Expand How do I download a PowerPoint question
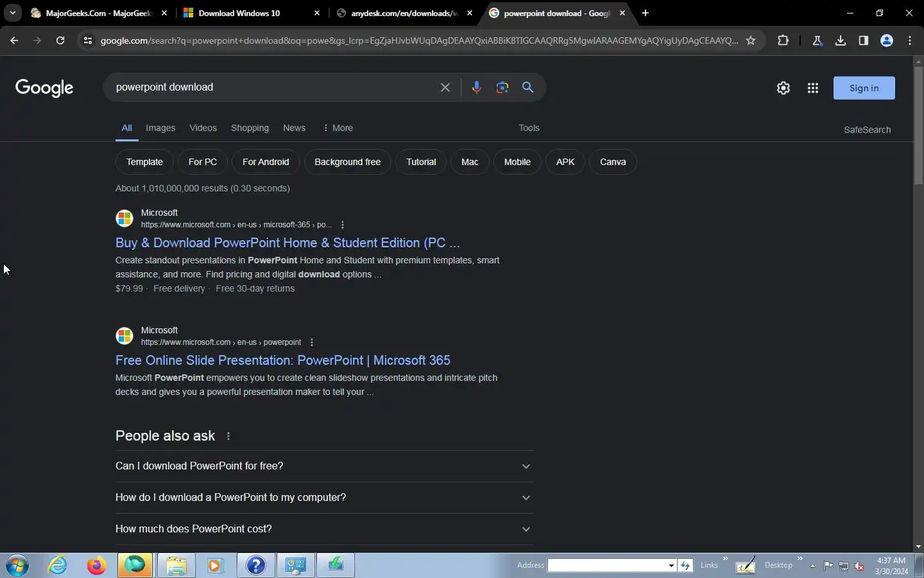 pyautogui.click(x=324, y=498)
